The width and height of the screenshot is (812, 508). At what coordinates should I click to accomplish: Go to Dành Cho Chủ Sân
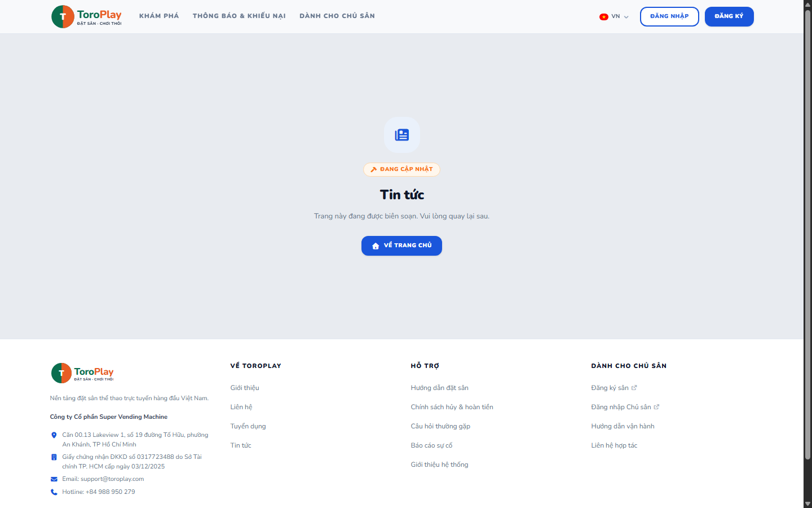(x=337, y=16)
